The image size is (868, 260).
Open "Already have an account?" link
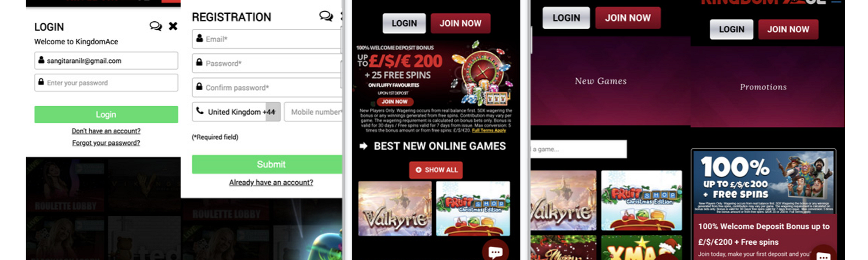[271, 183]
